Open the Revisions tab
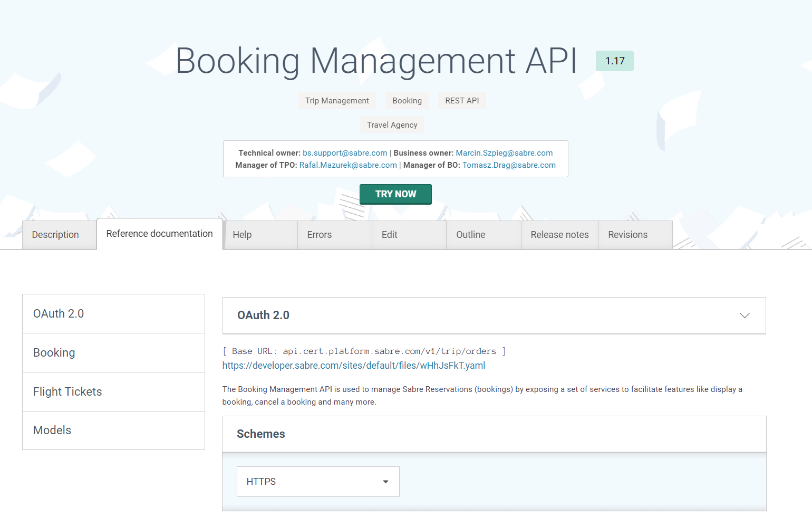 point(635,235)
